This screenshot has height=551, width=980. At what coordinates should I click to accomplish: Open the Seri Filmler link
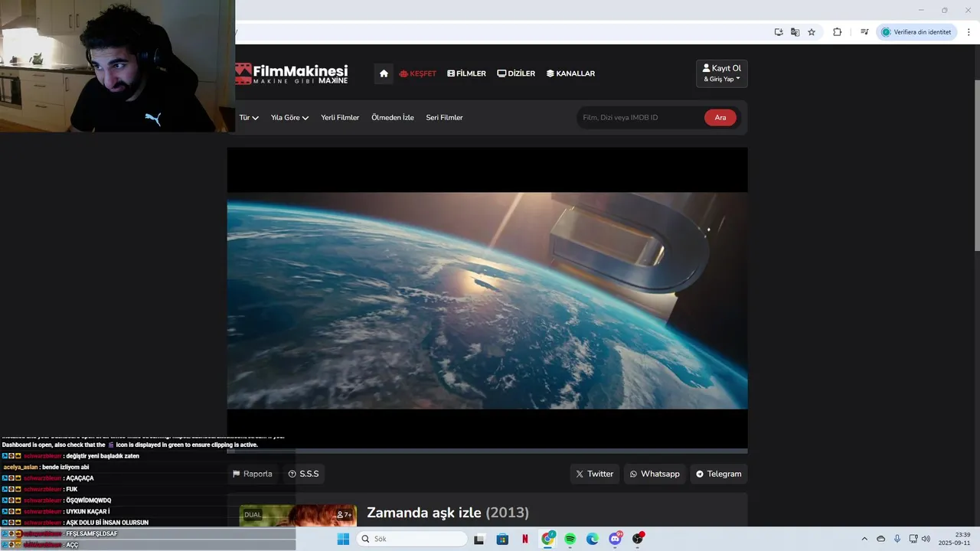[444, 118]
